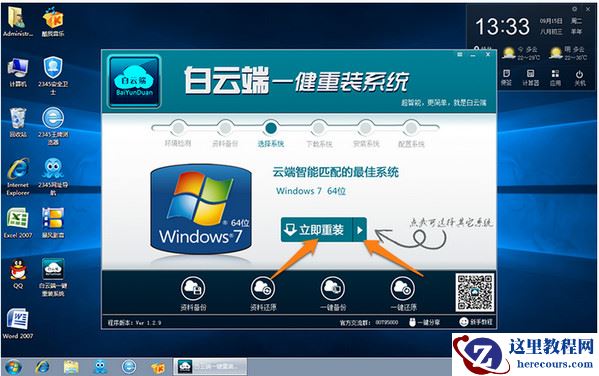Open the other-systems arrow beside 立即重装
Viewport: 599px width, 376px height.
(359, 230)
